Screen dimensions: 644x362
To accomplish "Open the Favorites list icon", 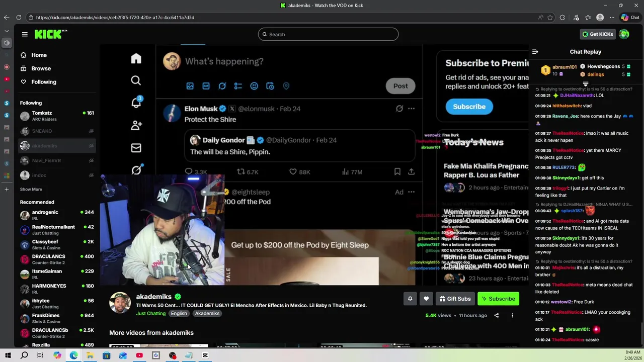I will click(588, 17).
